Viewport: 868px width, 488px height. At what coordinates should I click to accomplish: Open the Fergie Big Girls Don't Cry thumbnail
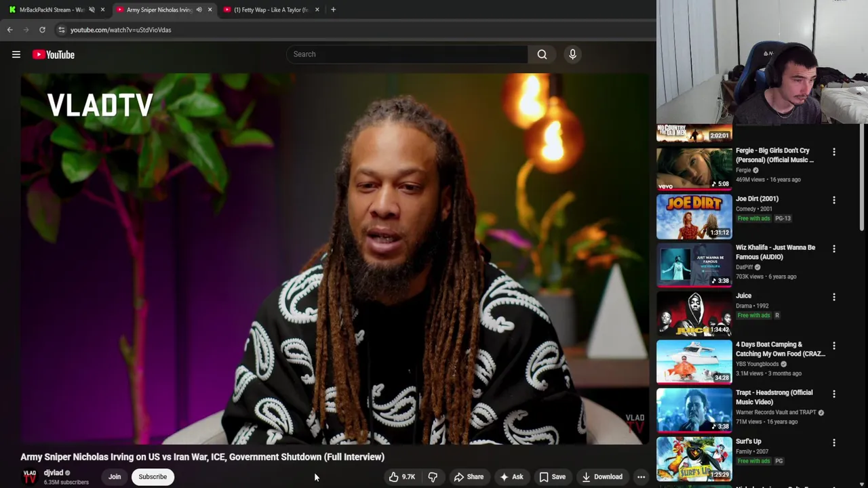[694, 168]
